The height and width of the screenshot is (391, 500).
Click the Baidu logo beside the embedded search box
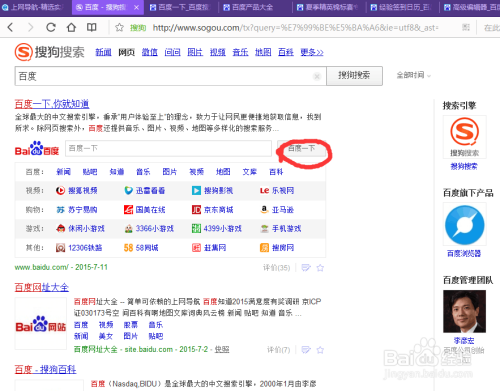[x=37, y=149]
